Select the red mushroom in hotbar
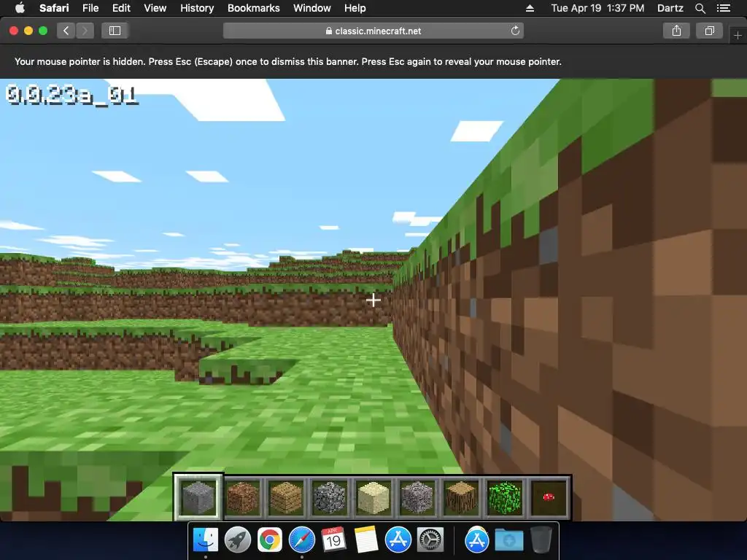747x560 pixels. pyautogui.click(x=549, y=497)
